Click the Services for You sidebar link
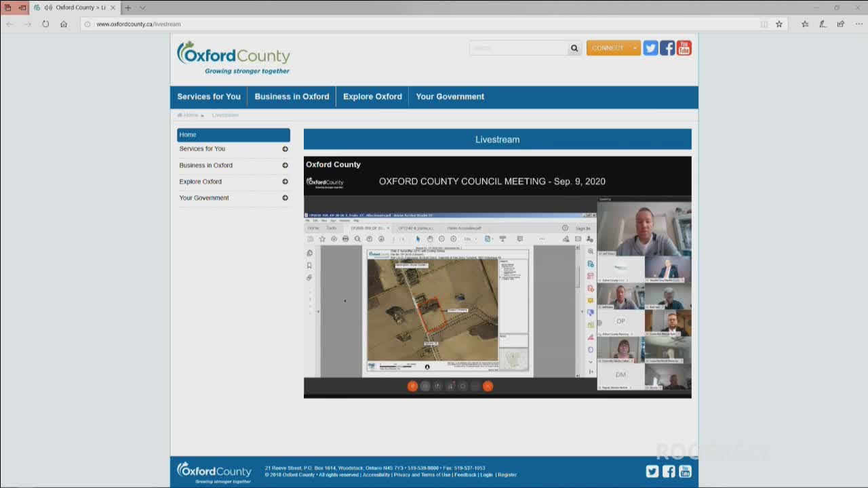Viewport: 868px width, 488px height. 202,149
